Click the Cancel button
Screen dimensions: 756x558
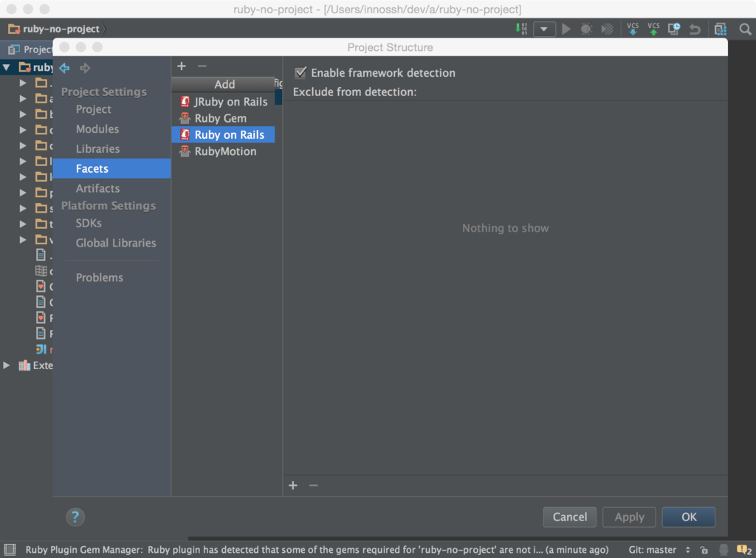(570, 517)
